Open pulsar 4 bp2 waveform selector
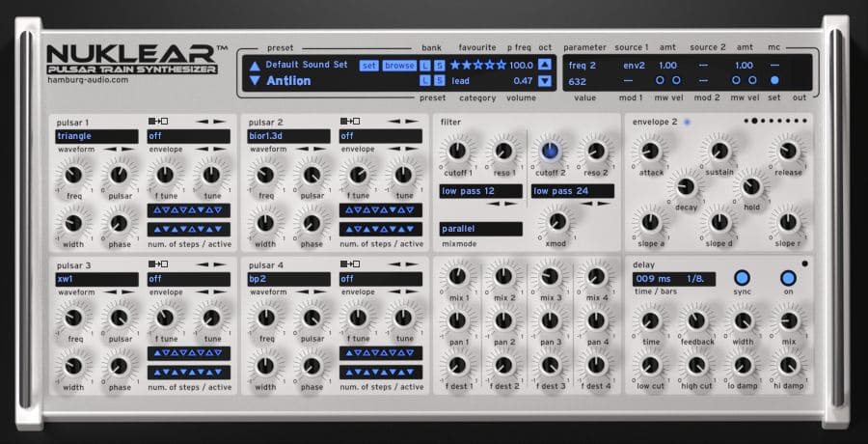Screen dimensions: 868x444 point(289,279)
